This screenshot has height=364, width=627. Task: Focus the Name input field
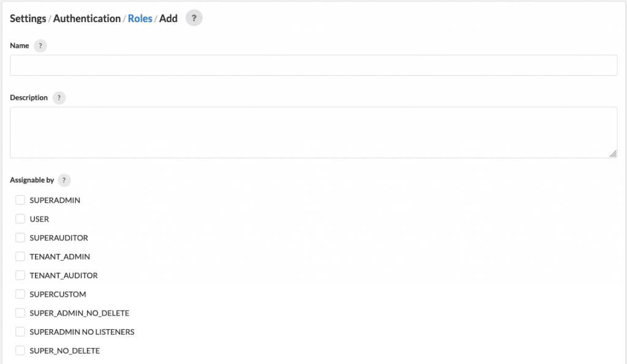[313, 65]
